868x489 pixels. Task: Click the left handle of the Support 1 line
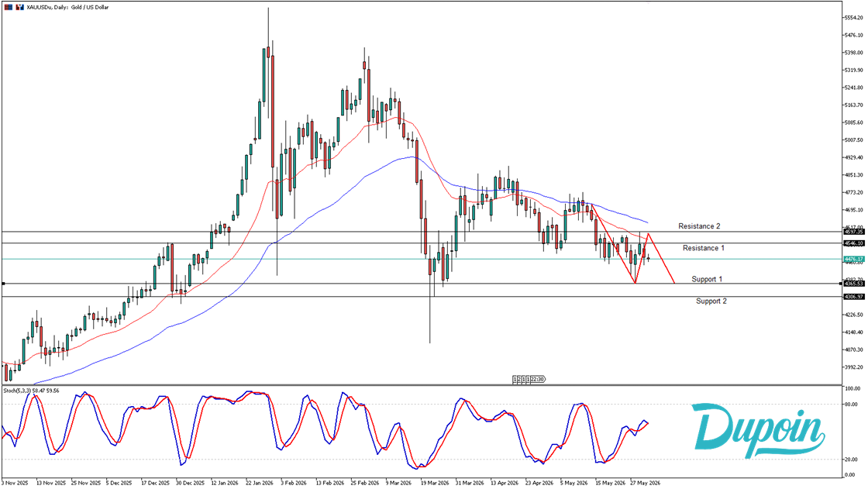pyautogui.click(x=3, y=284)
